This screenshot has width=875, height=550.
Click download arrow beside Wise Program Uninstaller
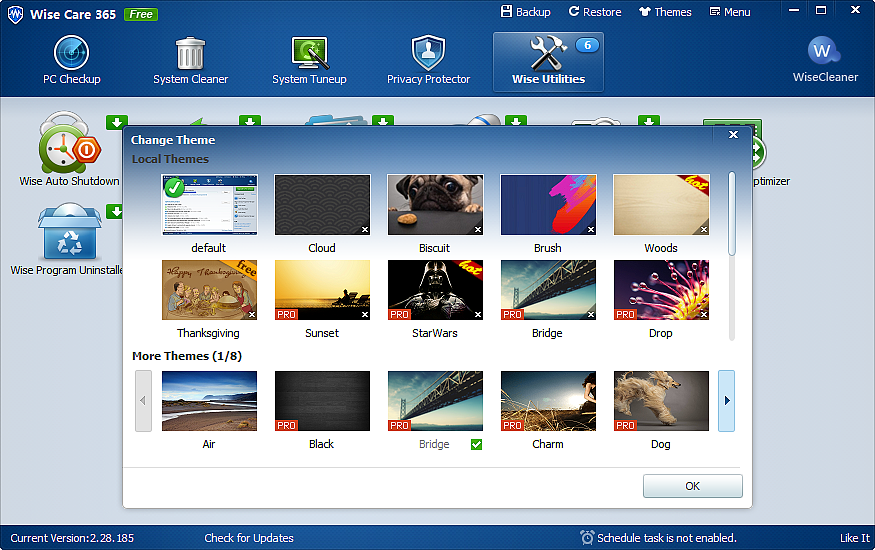pos(114,211)
